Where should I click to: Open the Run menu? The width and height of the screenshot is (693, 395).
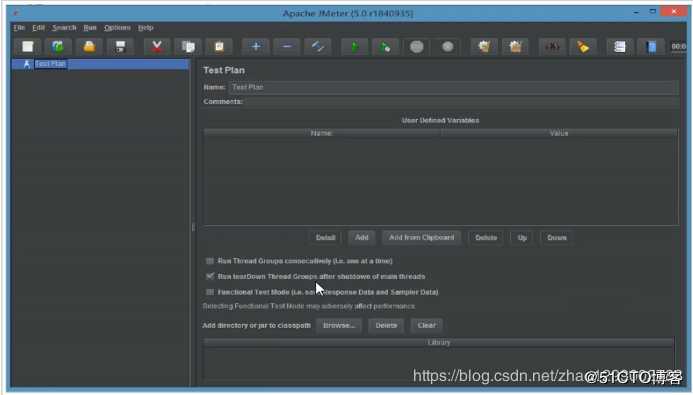click(90, 27)
